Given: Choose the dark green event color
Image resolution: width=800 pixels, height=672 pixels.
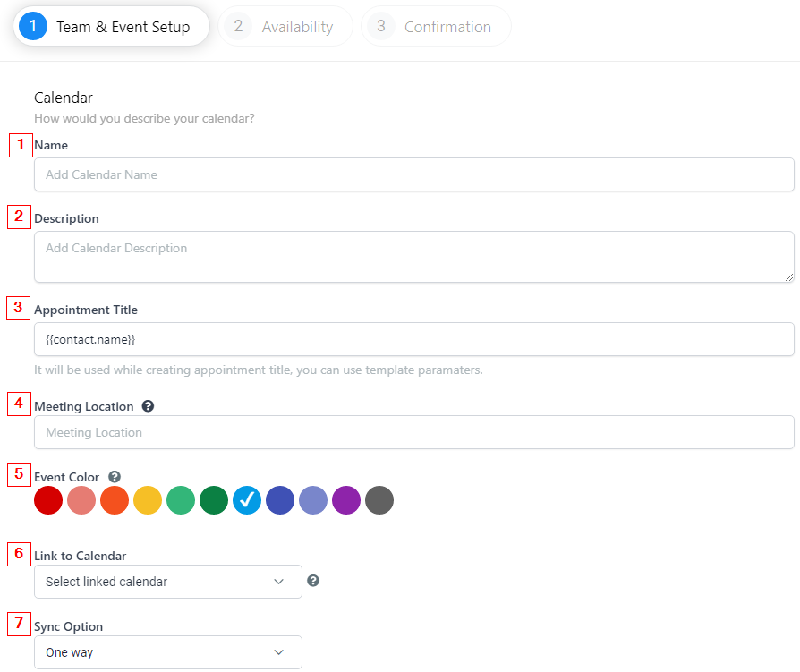Looking at the screenshot, I should click(x=214, y=500).
